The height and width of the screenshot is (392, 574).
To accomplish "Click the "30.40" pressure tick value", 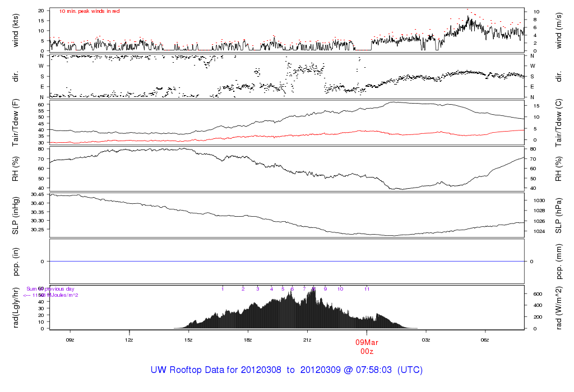I will pos(38,203).
